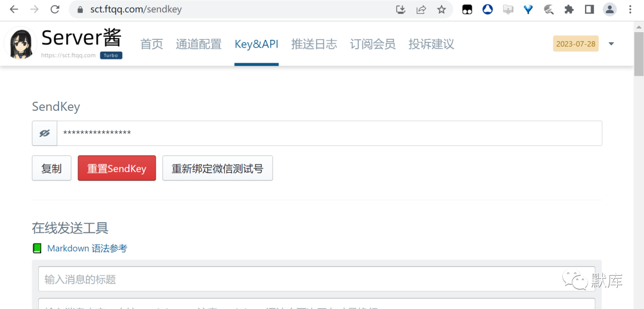Click the https://sct.ftqq.com text under the logo
The height and width of the screenshot is (309, 644).
(69, 55)
